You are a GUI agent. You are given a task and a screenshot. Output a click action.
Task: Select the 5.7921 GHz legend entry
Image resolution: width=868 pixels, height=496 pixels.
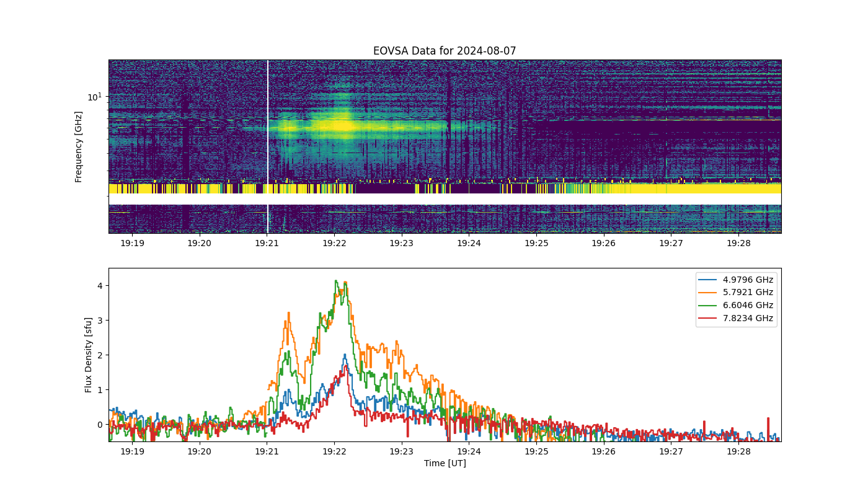736,293
